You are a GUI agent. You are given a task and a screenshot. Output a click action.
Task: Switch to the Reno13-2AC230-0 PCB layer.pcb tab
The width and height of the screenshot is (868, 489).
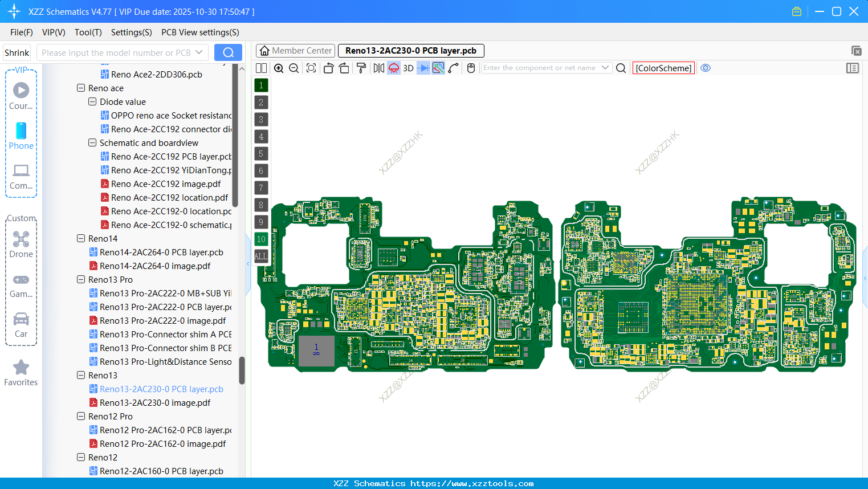[410, 51]
